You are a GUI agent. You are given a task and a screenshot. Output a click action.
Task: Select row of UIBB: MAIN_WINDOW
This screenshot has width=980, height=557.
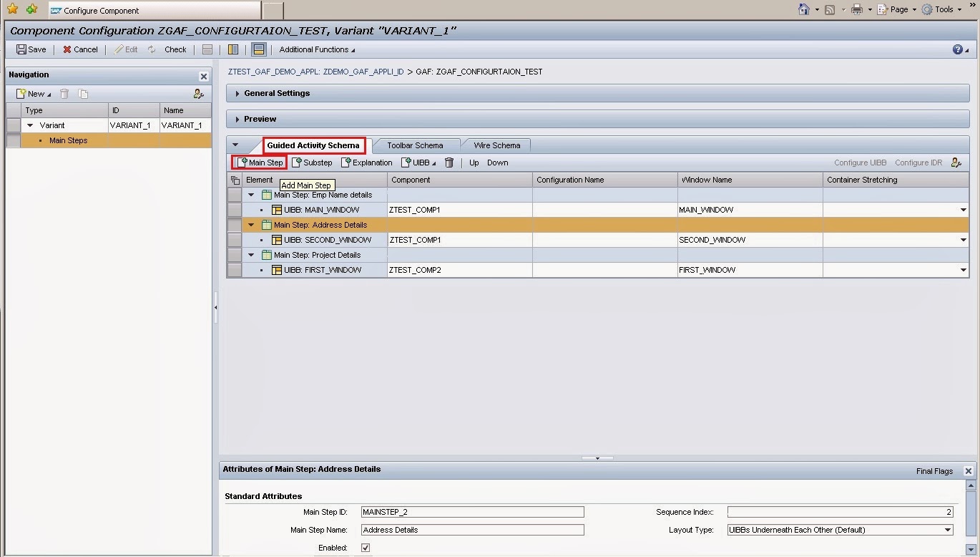(x=234, y=210)
